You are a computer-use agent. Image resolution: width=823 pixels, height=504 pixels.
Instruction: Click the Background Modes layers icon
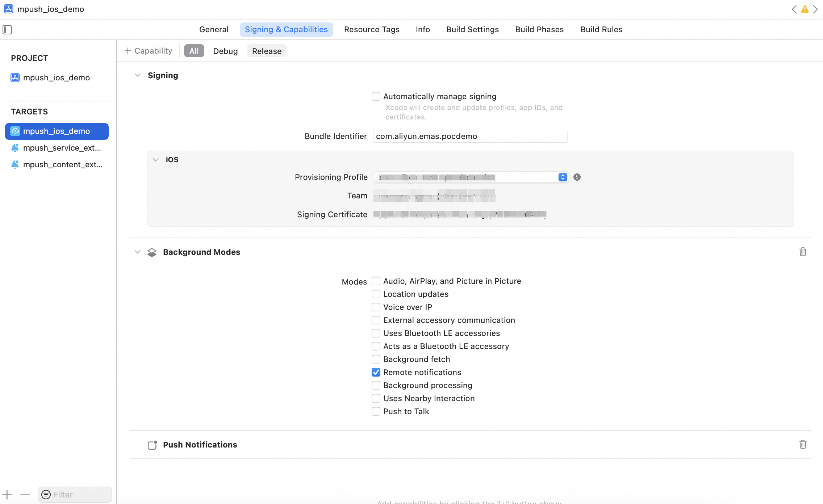(152, 252)
